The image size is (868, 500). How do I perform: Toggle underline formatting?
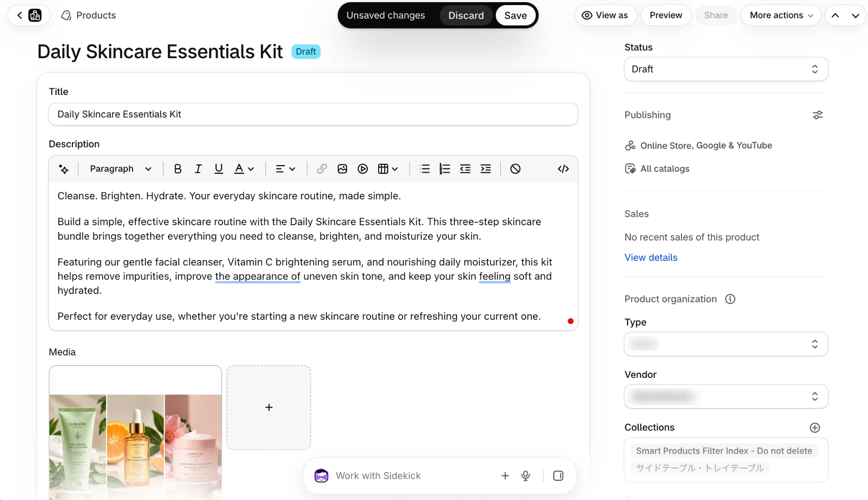218,169
